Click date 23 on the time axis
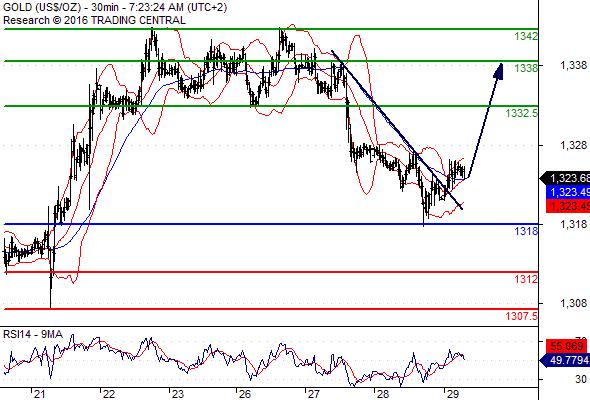Screen dimensions: 590x400 tap(178, 394)
